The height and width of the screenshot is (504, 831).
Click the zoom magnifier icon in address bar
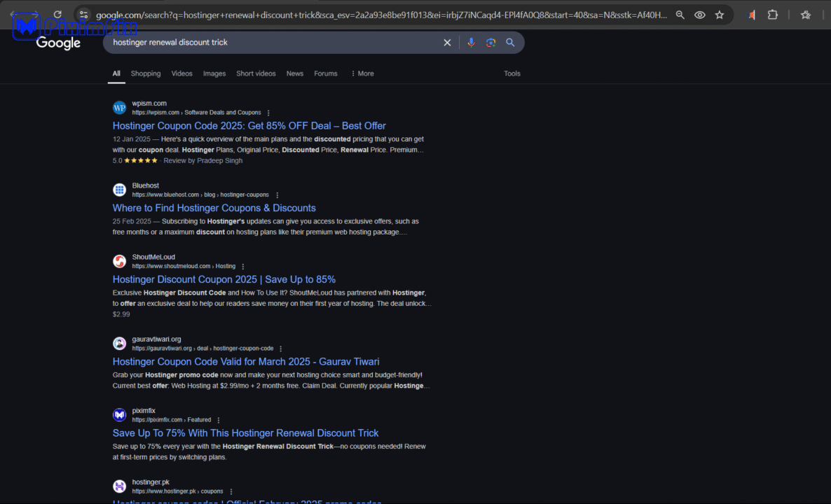(680, 15)
